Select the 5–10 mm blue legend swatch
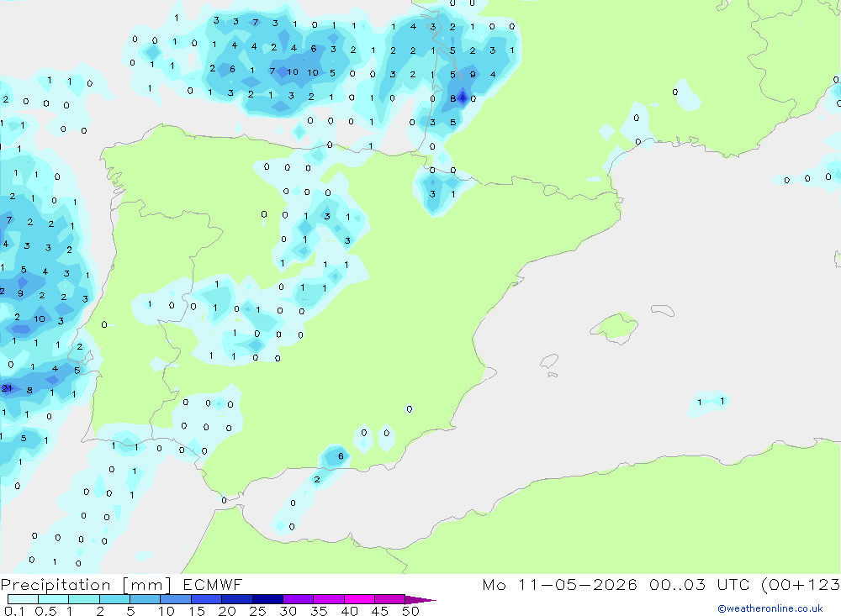This screenshot has height=616, width=841. (145, 599)
